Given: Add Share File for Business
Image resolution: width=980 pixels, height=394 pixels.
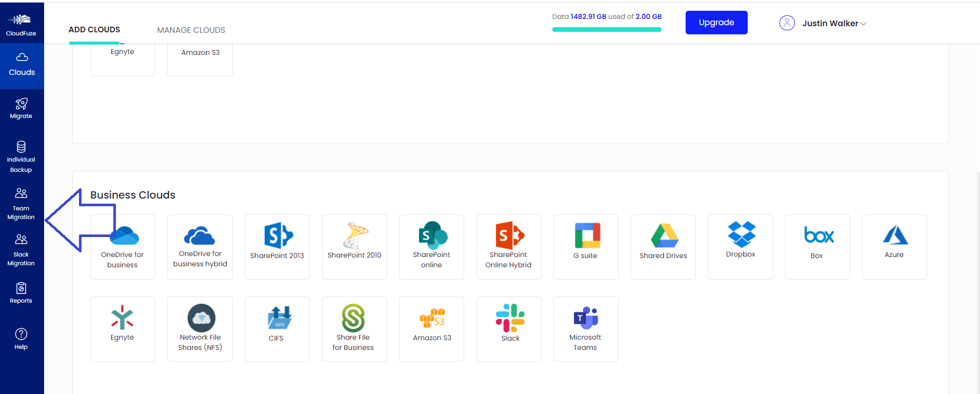Looking at the screenshot, I should [x=354, y=329].
